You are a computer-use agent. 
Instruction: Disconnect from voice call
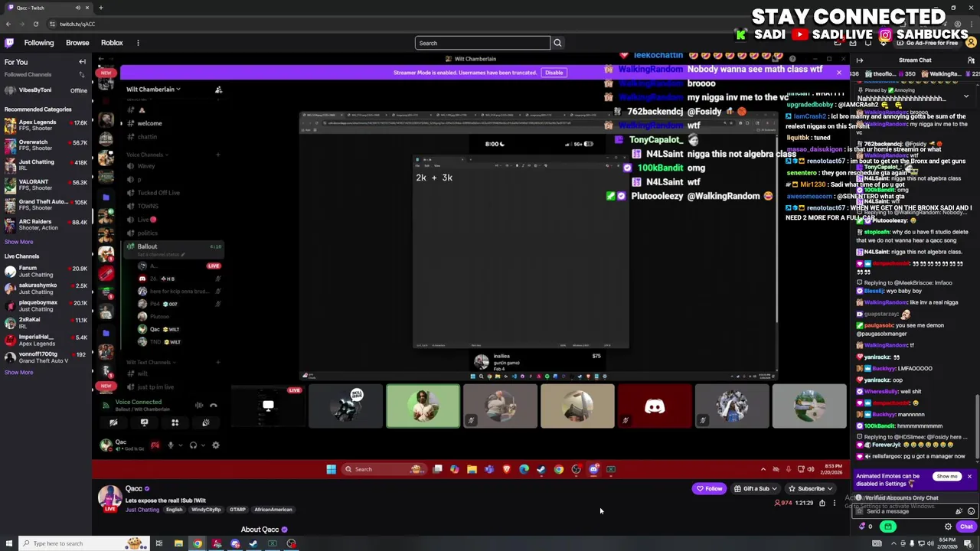[x=214, y=406]
